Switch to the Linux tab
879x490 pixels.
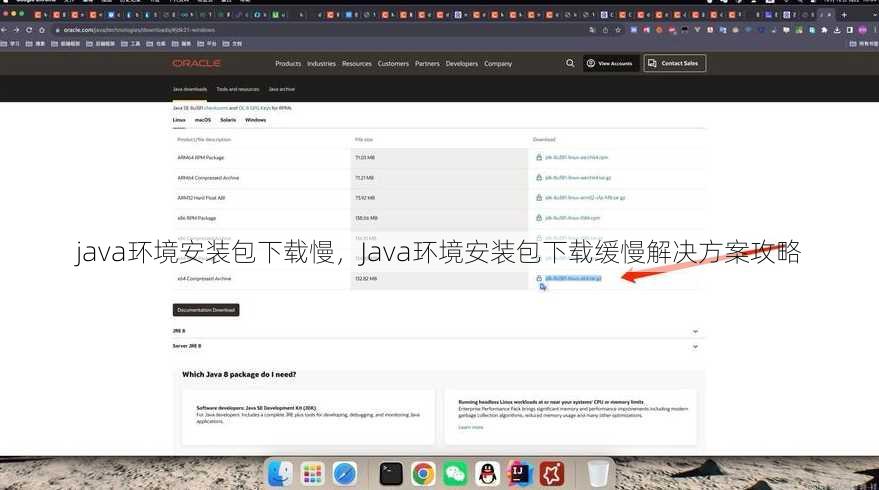click(179, 120)
